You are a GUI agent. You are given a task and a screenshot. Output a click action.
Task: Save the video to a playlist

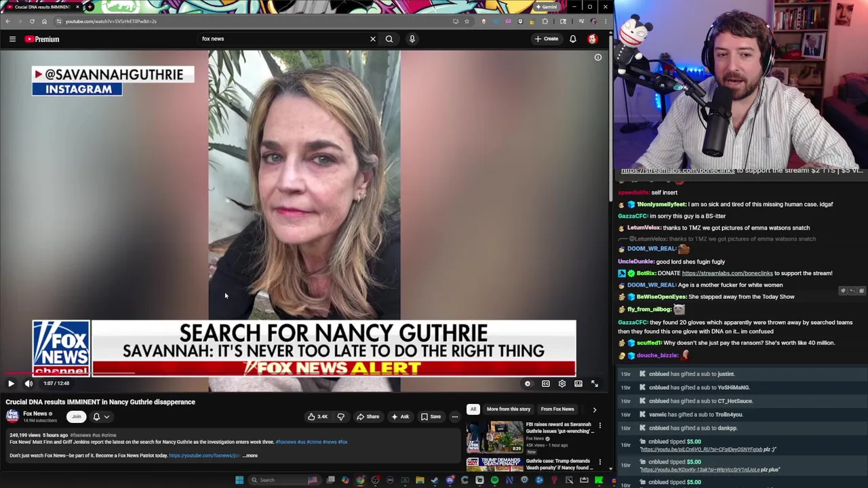pos(431,417)
